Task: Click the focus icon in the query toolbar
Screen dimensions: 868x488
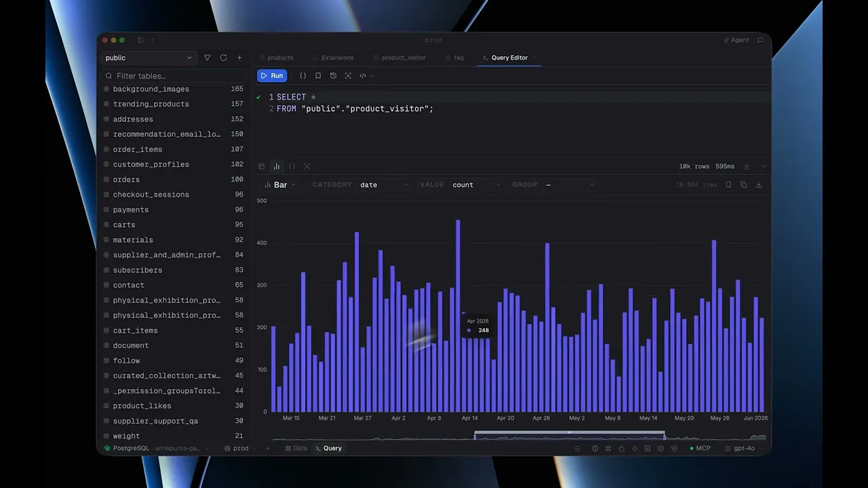Action: point(348,76)
